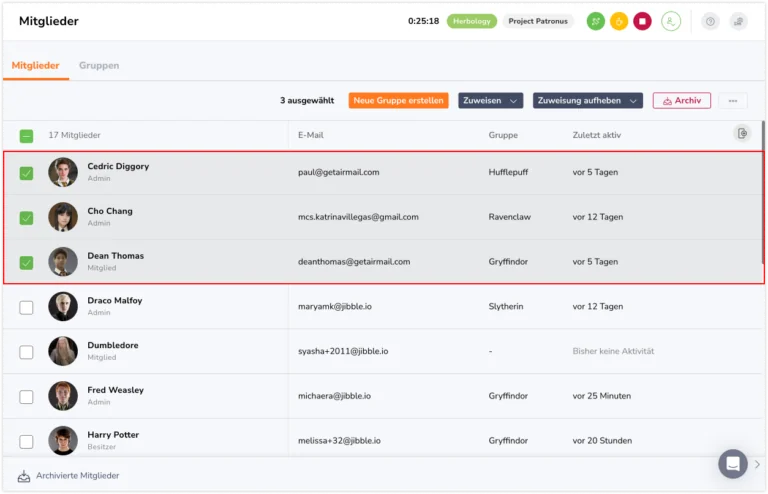This screenshot has height=494, width=768.
Task: Click the yellow break timer icon
Action: click(x=619, y=21)
